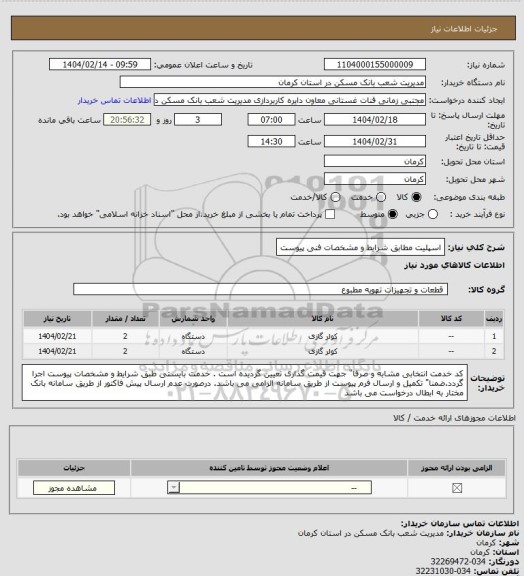Screen dimensions: 524x576
Task: Click date 1404/02/21 in row 1
Action: 57,336
